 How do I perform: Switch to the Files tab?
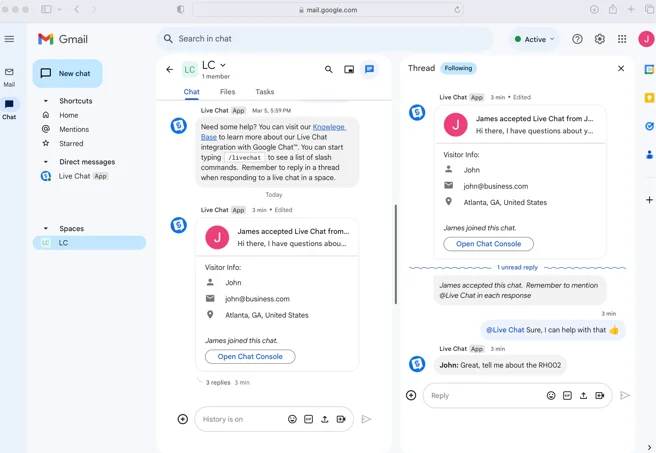pos(227,92)
